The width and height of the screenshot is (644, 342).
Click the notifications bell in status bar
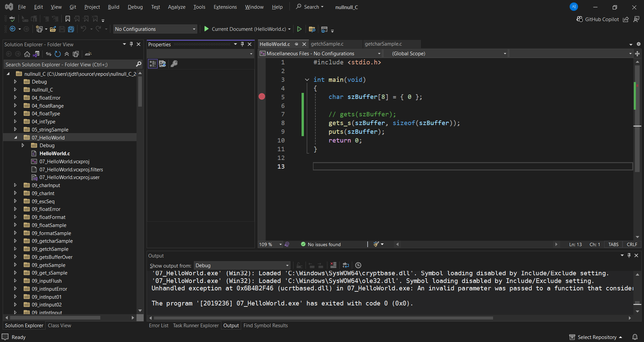(635, 337)
